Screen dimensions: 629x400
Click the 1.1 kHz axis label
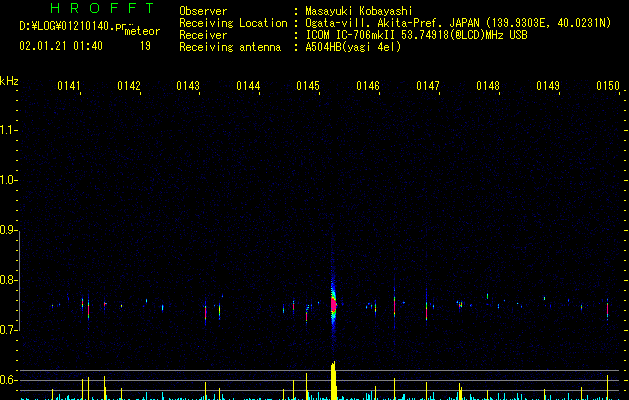8,130
